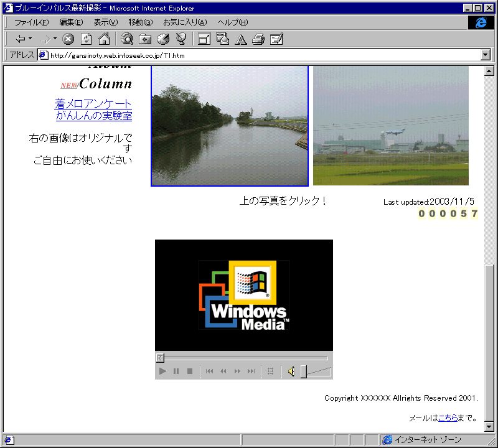This screenshot has height=448, width=498.
Task: Open the Mail toolbar icon
Action: point(222,39)
